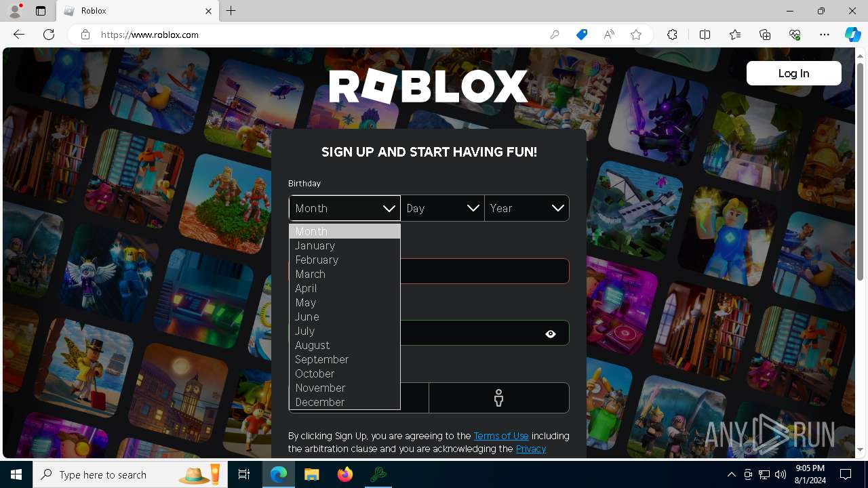Open the Terms of Use link
The image size is (868, 488).
coord(501,436)
